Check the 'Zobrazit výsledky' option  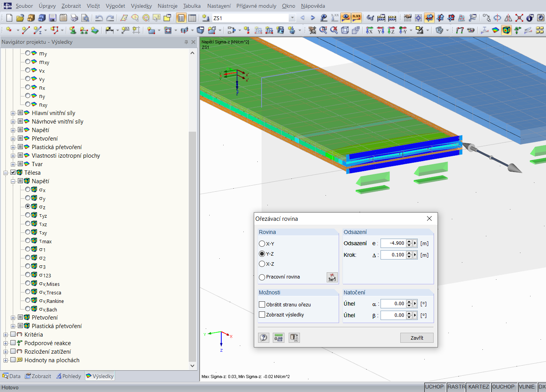(x=262, y=315)
